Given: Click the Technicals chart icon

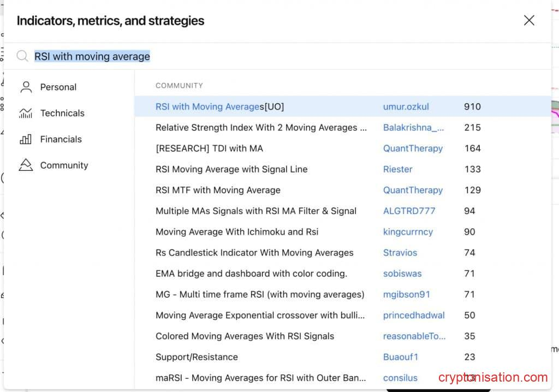Looking at the screenshot, I should pyautogui.click(x=26, y=113).
